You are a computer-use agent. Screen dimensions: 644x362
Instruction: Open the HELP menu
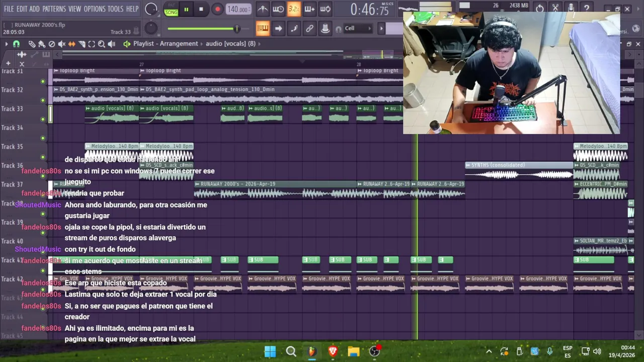132,9
